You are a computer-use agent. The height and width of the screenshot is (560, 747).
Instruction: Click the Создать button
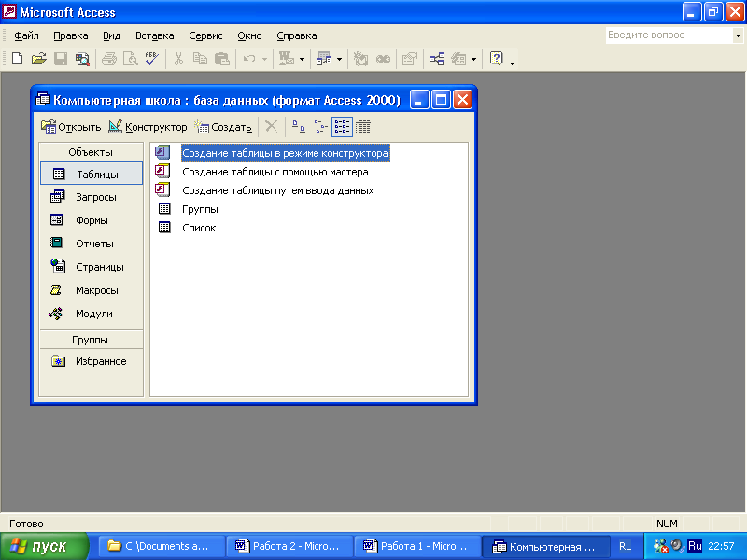[223, 127]
